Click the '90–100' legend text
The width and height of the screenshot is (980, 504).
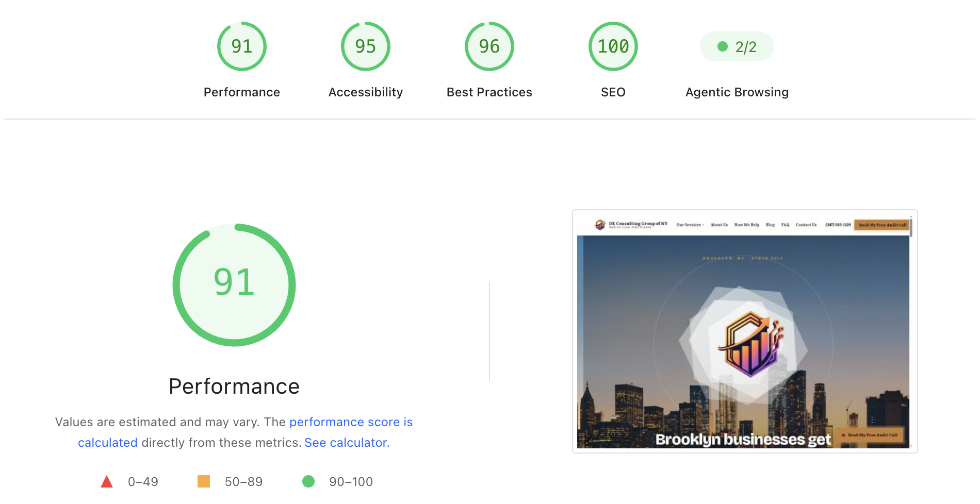pyautogui.click(x=351, y=482)
